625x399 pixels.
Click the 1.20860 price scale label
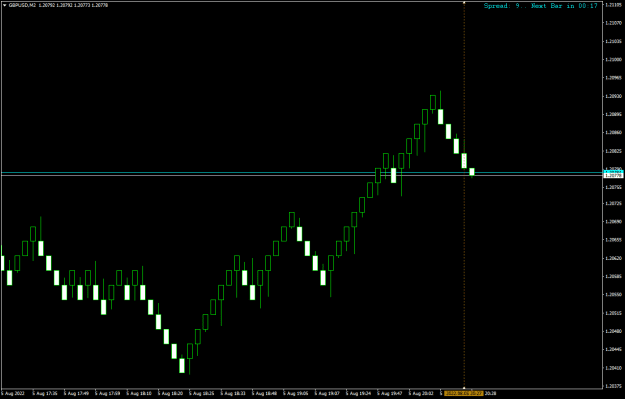pyautogui.click(x=613, y=132)
